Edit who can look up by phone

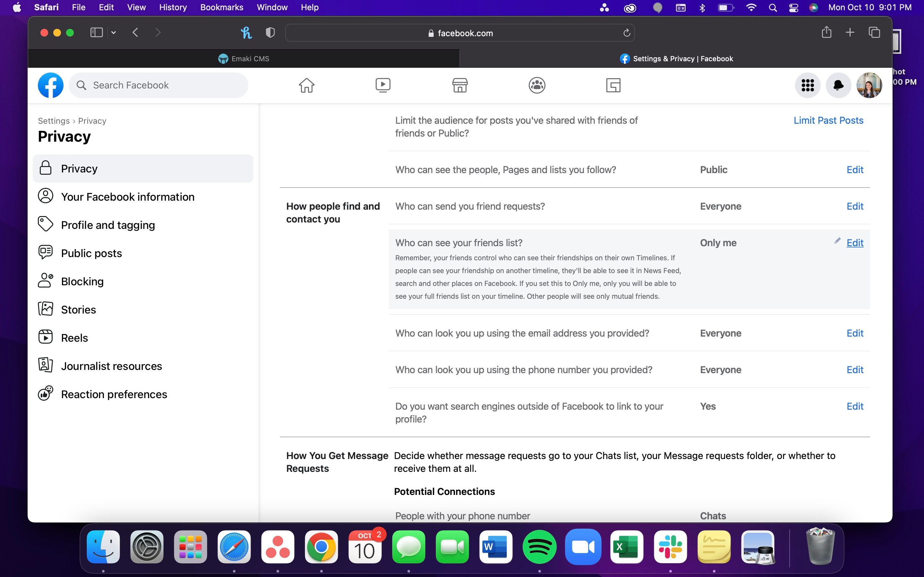[x=855, y=369]
